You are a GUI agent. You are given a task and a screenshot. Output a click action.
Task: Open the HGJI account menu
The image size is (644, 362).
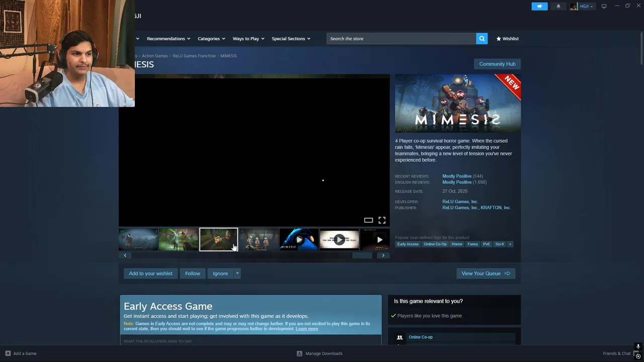coord(582,6)
